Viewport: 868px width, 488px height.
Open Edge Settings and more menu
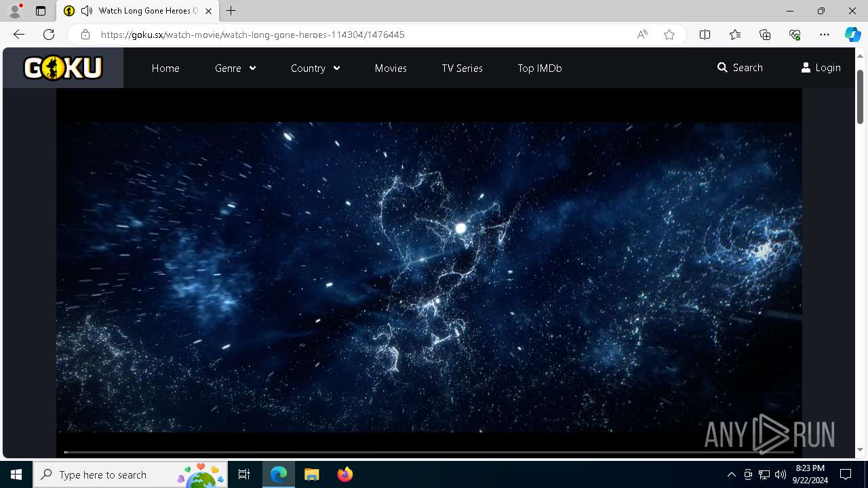coord(825,35)
